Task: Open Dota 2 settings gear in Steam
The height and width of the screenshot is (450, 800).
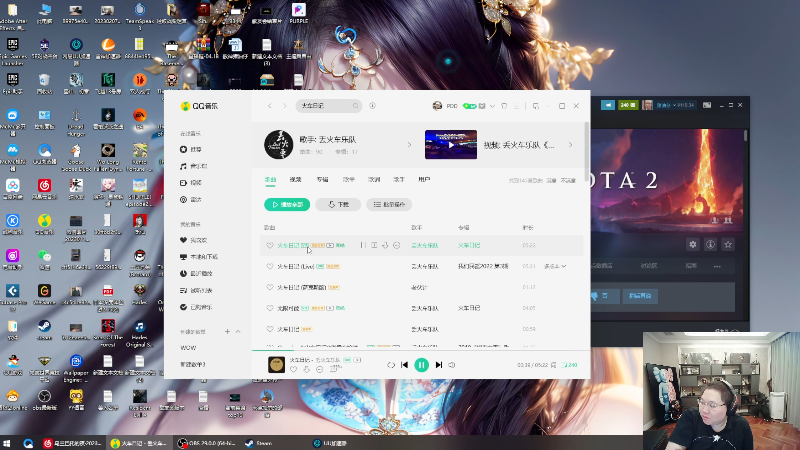Action: [x=692, y=244]
